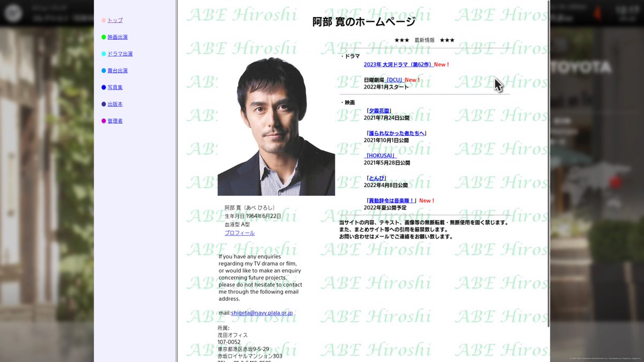This screenshot has width=644, height=362.
Task: Click the 無断転載・無断使用 notice line
Action: tap(423, 223)
